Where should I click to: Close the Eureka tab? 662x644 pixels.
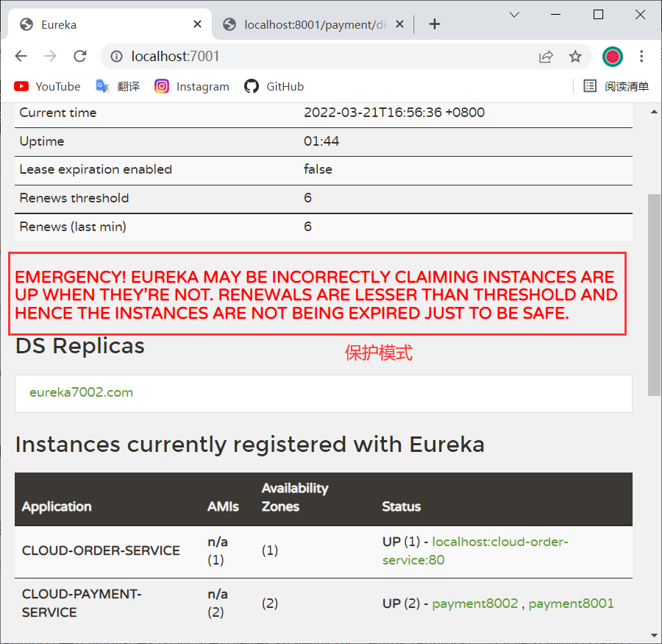pos(197,24)
